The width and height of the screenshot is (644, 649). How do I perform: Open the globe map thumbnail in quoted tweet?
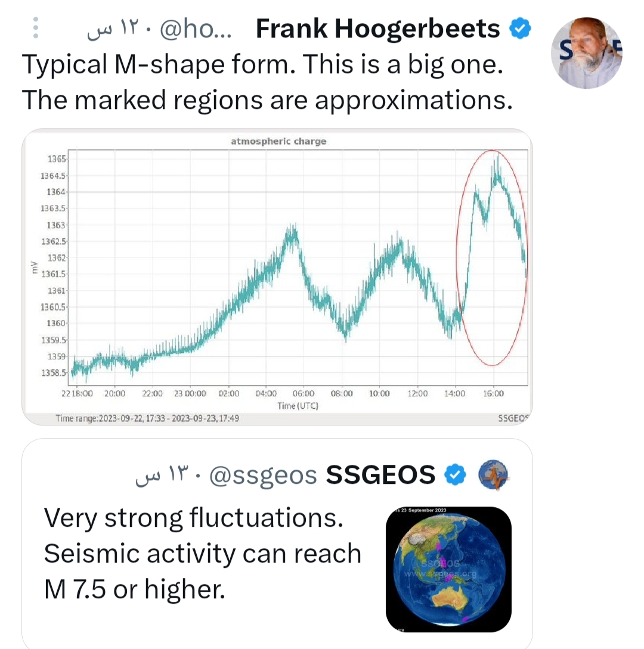(448, 569)
